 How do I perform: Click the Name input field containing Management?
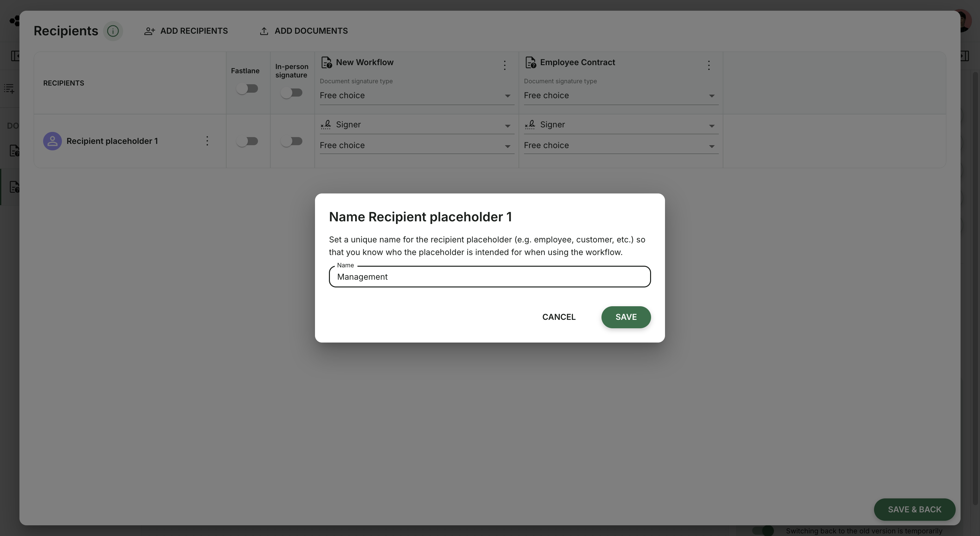(490, 277)
